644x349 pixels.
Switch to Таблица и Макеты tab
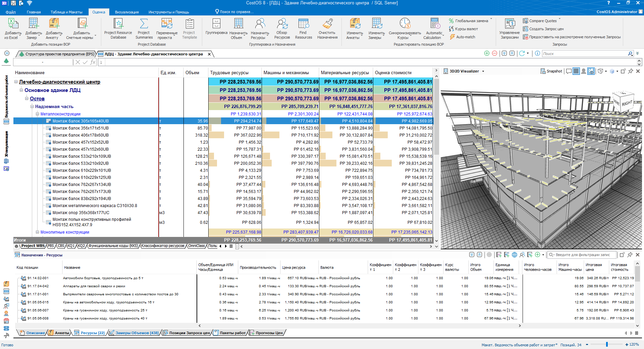click(x=66, y=12)
